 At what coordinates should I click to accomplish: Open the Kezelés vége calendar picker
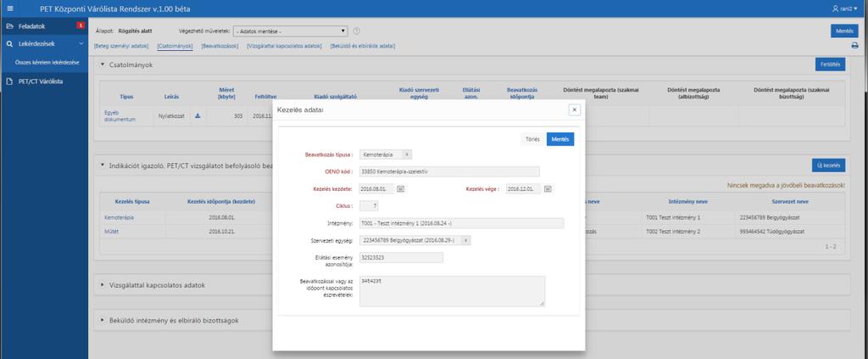tap(548, 189)
